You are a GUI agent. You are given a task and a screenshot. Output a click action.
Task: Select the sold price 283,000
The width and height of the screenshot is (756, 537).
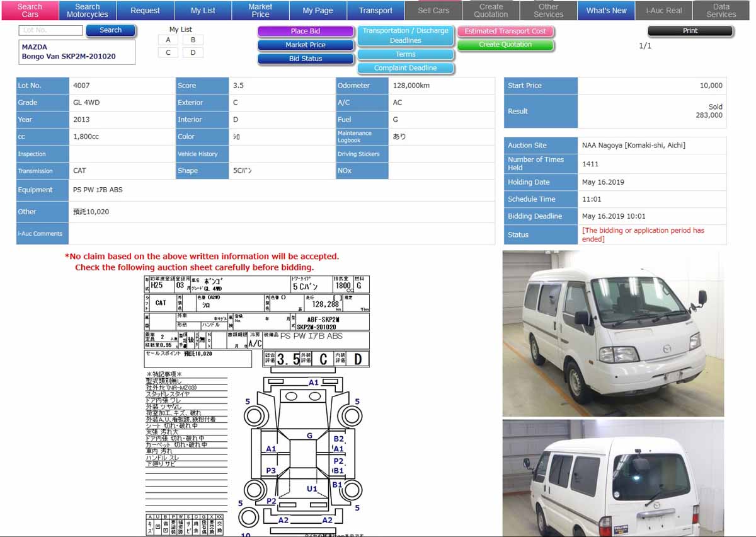(x=709, y=115)
